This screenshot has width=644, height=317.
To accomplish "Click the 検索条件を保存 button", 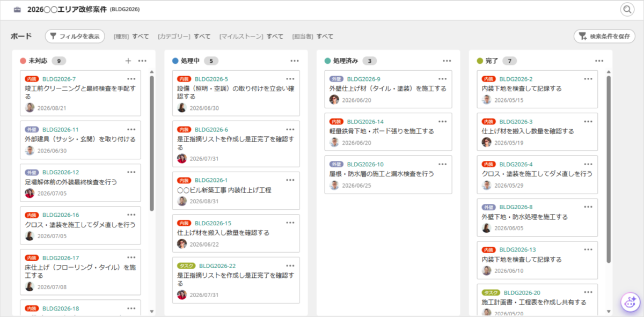I will click(x=604, y=36).
